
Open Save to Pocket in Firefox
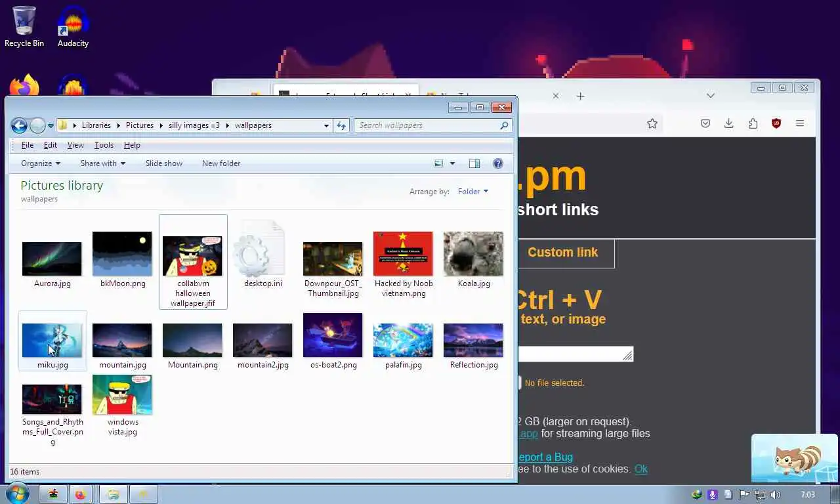pyautogui.click(x=705, y=123)
